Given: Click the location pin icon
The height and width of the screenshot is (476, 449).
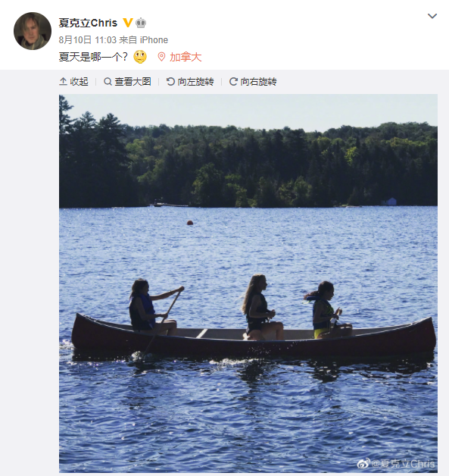Looking at the screenshot, I should pos(161,57).
